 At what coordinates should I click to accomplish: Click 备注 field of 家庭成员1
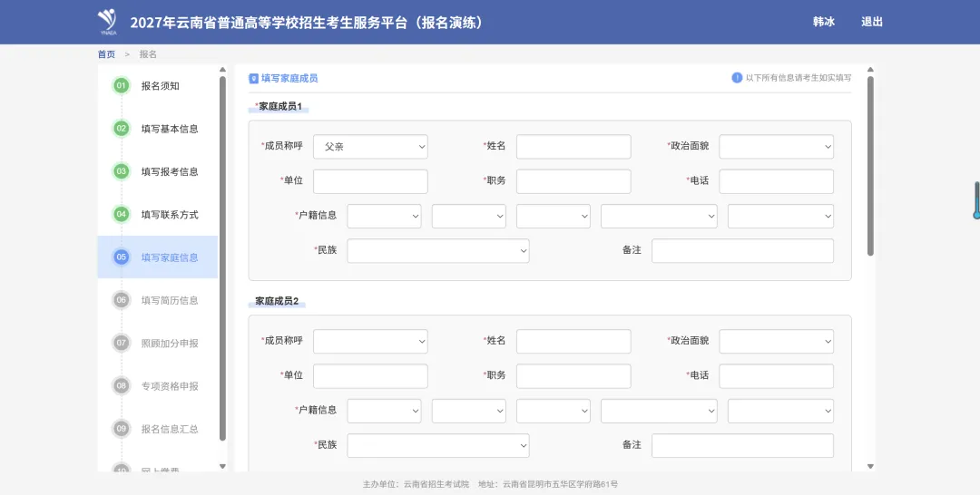[x=742, y=251]
